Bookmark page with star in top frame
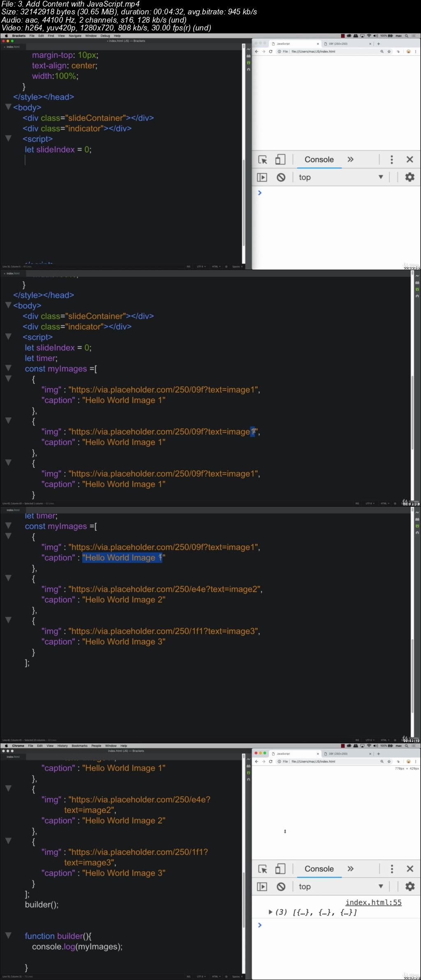421x980 pixels. coord(389,51)
